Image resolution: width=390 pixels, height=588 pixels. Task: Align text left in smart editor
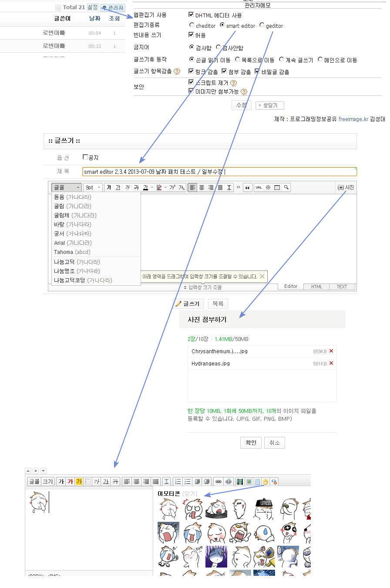pyautogui.click(x=192, y=187)
